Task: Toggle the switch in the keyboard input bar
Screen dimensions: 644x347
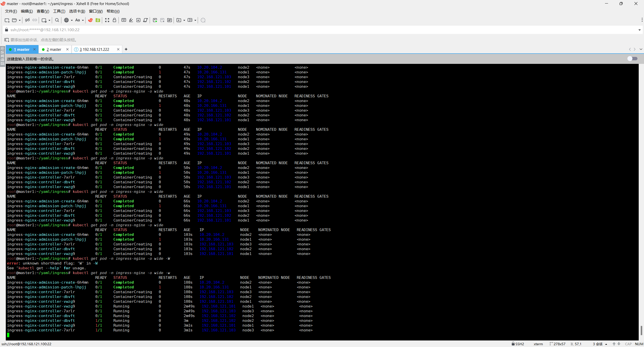Action: click(632, 59)
